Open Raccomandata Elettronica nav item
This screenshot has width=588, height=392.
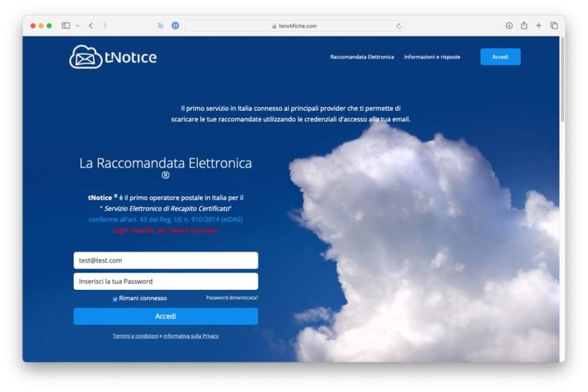point(362,57)
